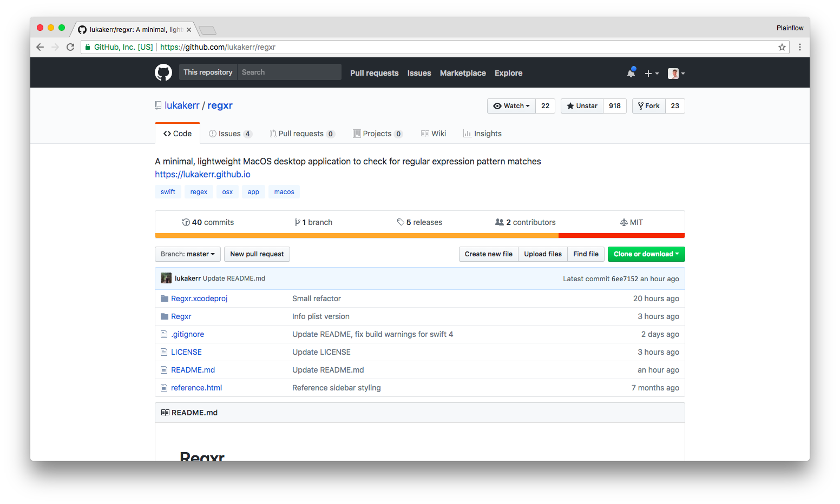Screen dimensions: 840x504
Task: Fork the repository
Action: point(648,106)
